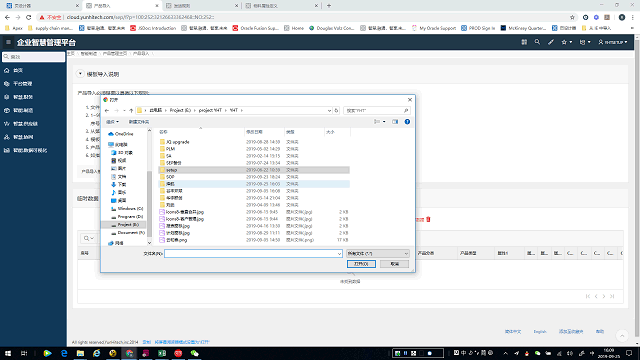Screen dimensions: 640x360
Task: Select Windows (C:) drive in navigation tree
Action: pos(127,209)
